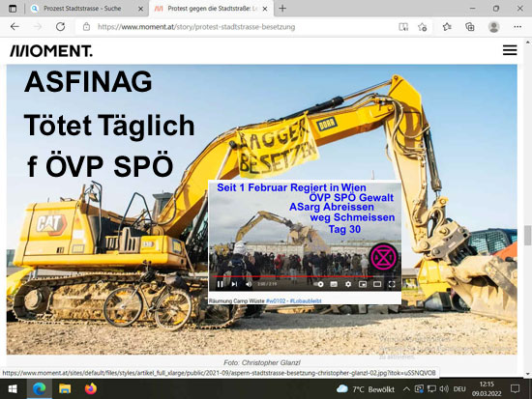Open the Collections panel

(470, 27)
